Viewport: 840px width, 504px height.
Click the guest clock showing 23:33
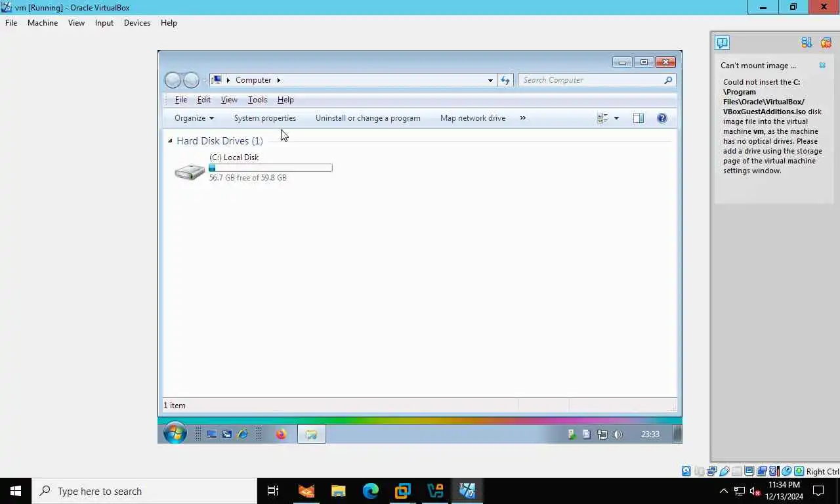coord(650,434)
